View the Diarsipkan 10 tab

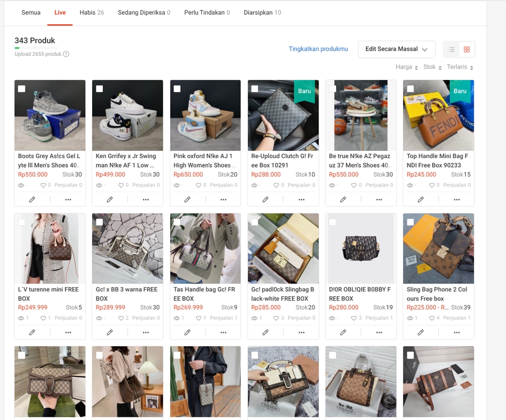(x=262, y=13)
